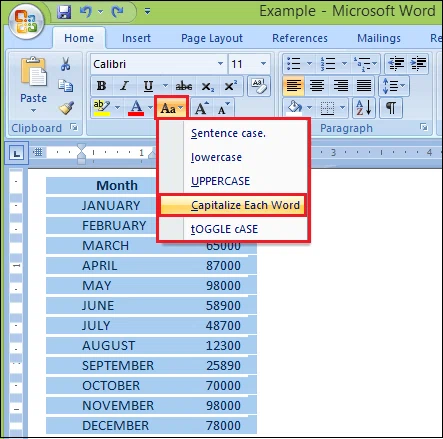
Task: Grow font size with large A
Action: point(201,108)
